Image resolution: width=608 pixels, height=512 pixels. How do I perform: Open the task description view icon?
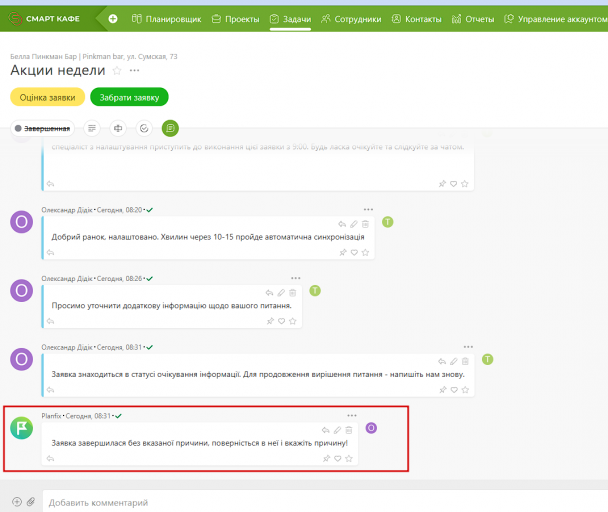click(x=92, y=128)
